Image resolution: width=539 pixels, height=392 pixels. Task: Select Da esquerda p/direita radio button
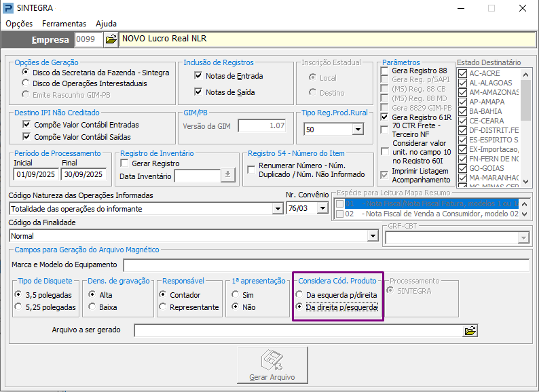click(x=300, y=295)
